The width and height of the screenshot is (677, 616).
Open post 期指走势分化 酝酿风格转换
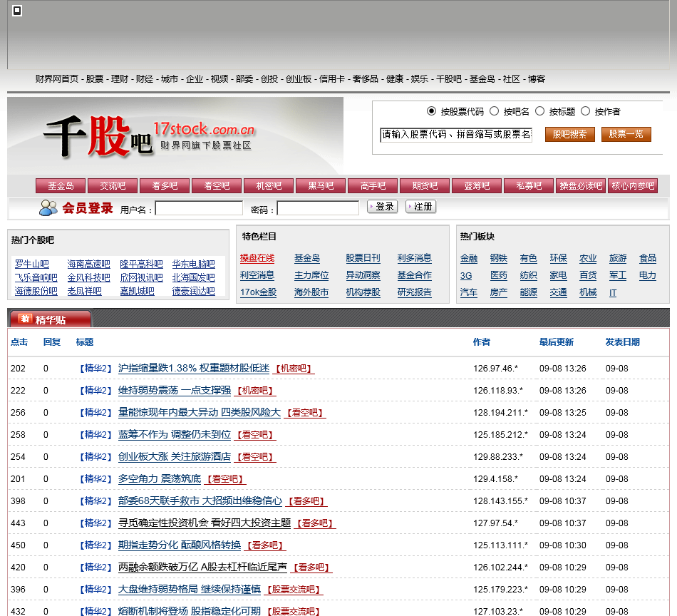pyautogui.click(x=180, y=545)
